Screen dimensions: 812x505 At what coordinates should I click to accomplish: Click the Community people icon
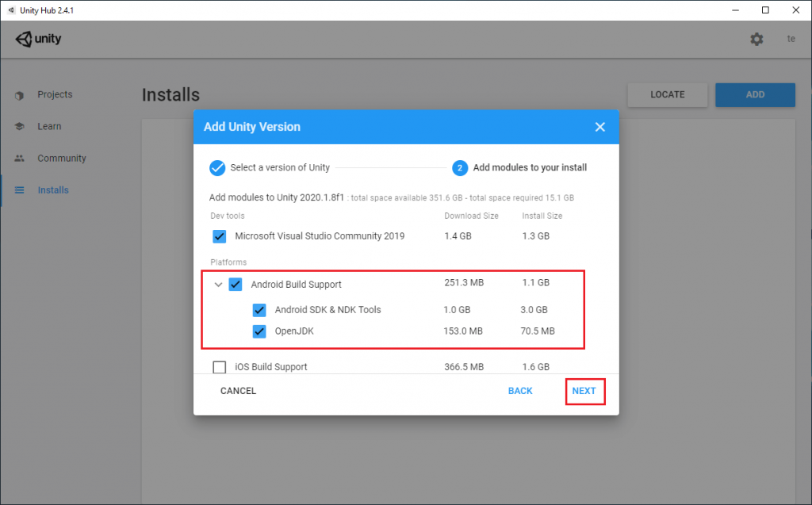pyautogui.click(x=20, y=159)
